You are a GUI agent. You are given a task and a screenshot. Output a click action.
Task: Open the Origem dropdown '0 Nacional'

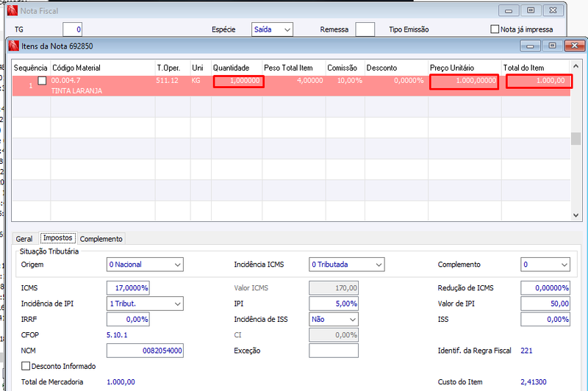145,265
